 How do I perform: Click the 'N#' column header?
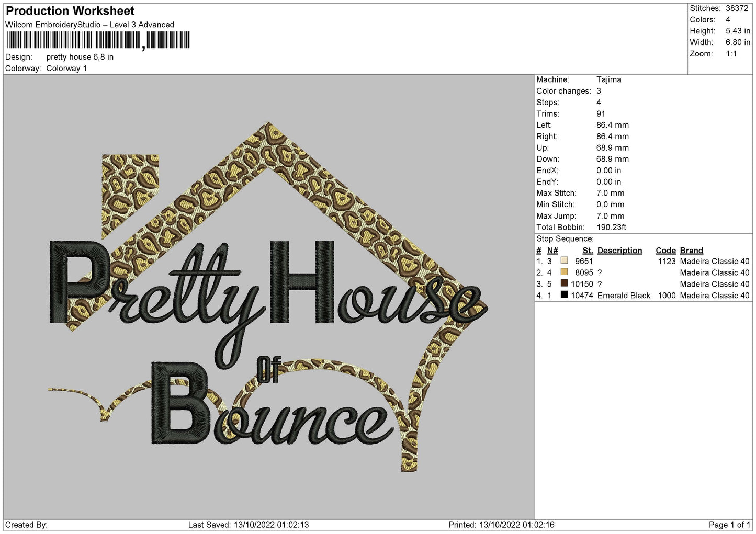(552, 251)
